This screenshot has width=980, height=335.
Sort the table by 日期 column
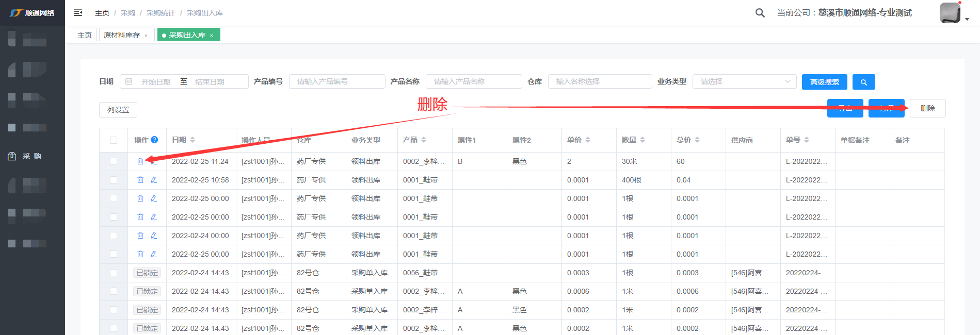(x=192, y=140)
